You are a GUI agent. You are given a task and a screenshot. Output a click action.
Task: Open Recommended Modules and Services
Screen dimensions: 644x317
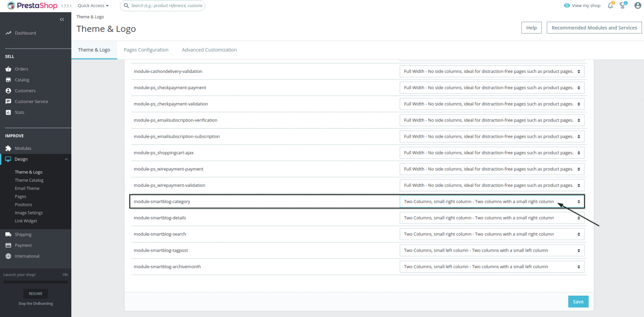click(594, 28)
